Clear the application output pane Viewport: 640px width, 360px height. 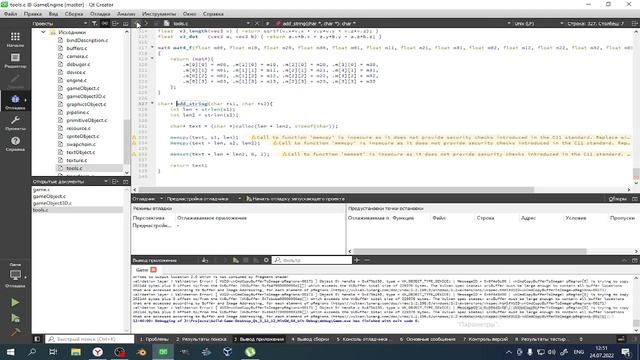click(205, 260)
